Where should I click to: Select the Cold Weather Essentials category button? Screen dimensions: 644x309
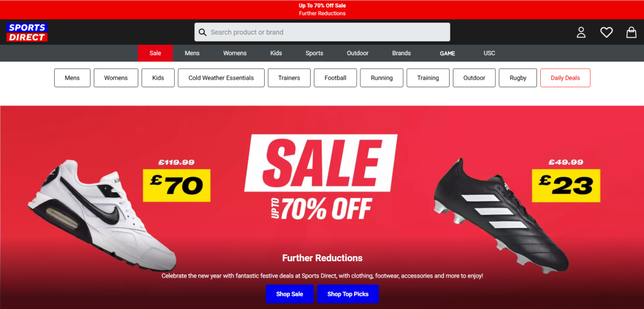click(x=221, y=78)
